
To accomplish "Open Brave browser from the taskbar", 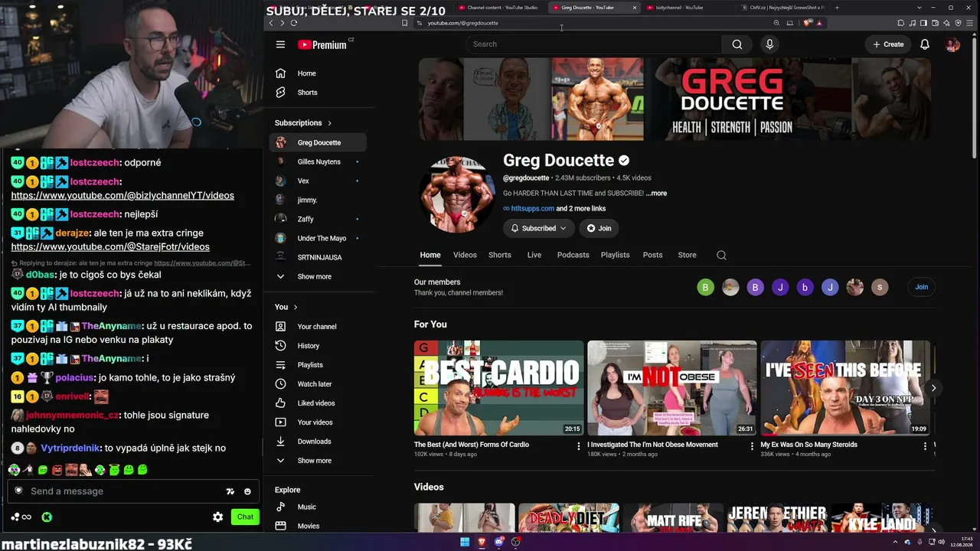I will pyautogui.click(x=482, y=543).
